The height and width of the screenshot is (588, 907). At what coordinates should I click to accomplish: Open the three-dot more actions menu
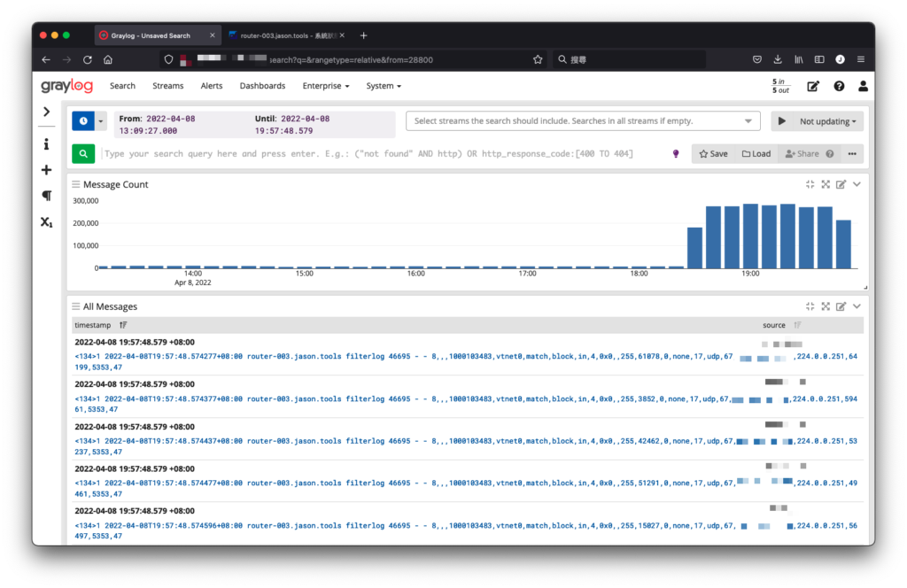click(852, 154)
